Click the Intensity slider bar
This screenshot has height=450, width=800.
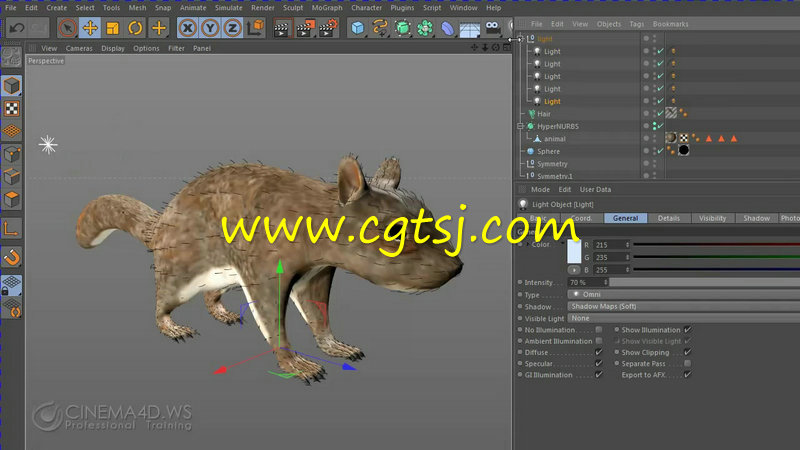pyautogui.click(x=705, y=282)
